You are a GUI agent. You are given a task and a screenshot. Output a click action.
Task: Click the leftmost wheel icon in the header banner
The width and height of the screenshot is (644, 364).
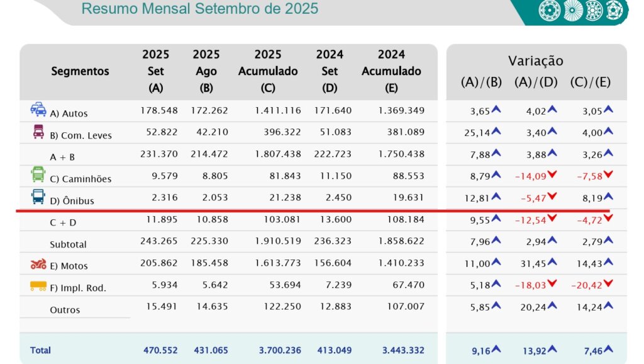pos(548,10)
